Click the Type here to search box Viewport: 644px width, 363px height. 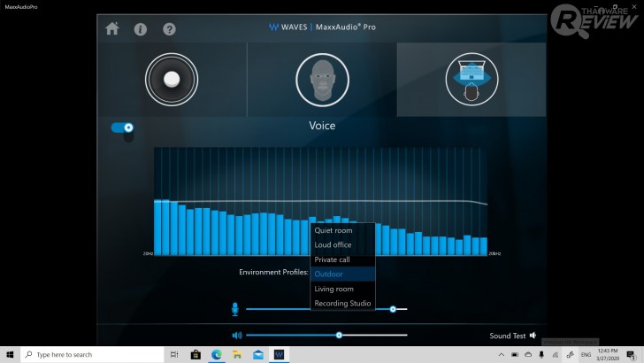click(x=92, y=354)
